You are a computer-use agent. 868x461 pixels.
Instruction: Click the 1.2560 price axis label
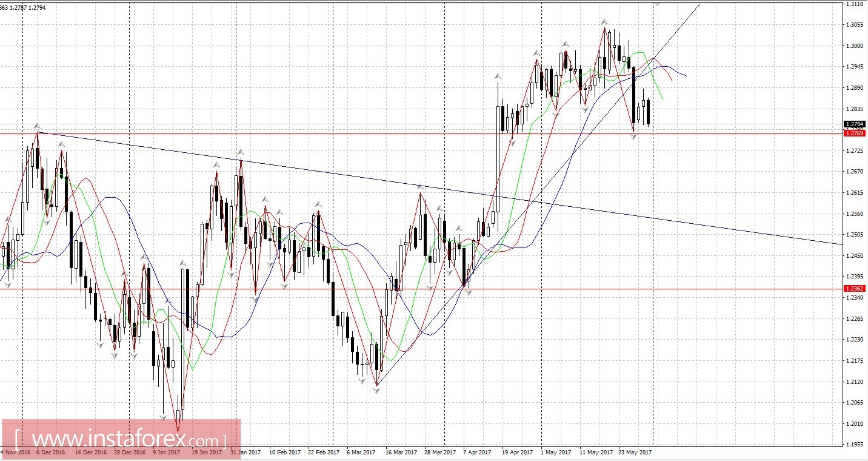[x=855, y=214]
